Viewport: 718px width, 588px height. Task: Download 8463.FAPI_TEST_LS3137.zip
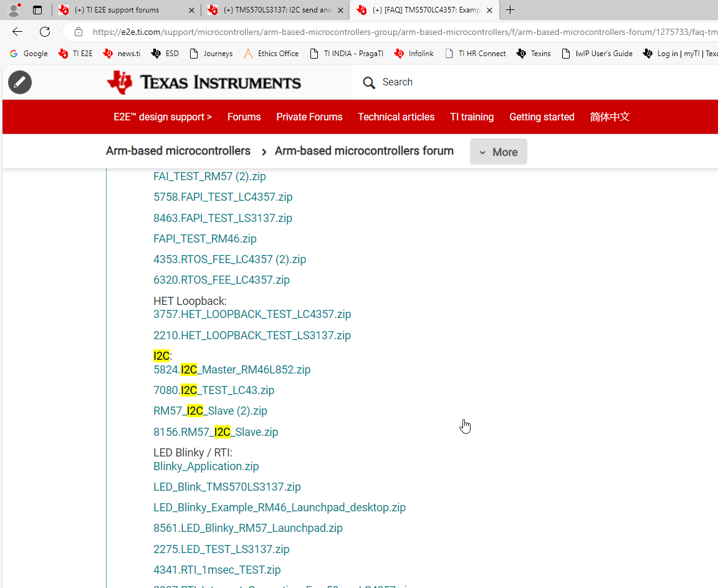(223, 218)
